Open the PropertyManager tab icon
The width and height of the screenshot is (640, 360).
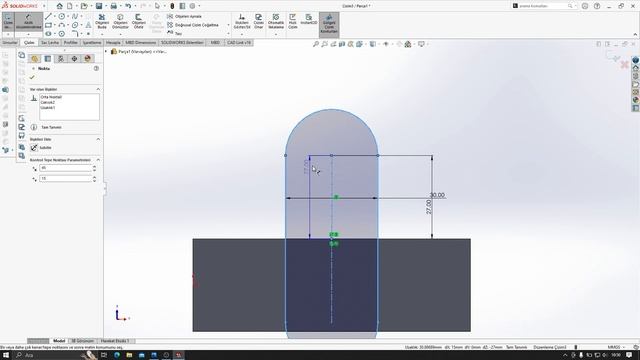[x=48, y=59]
